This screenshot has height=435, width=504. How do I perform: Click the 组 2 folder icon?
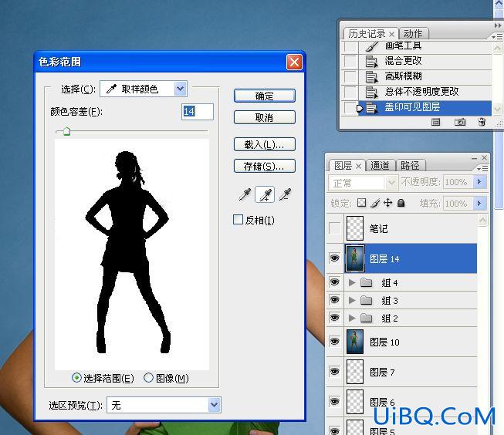pyautogui.click(x=366, y=318)
